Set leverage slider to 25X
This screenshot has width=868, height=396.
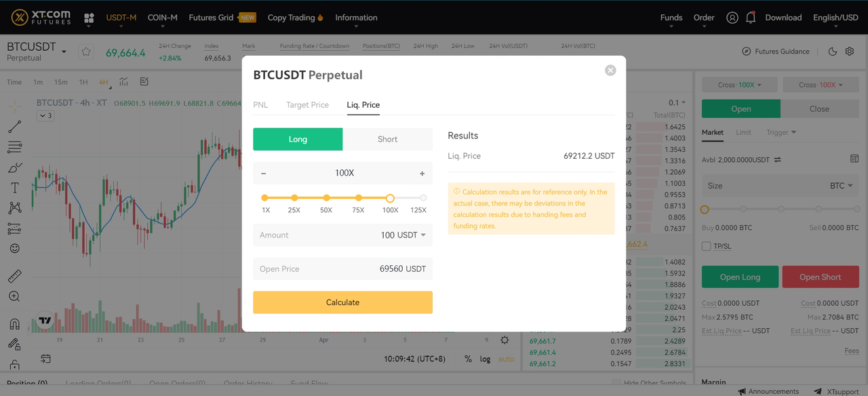pos(294,198)
